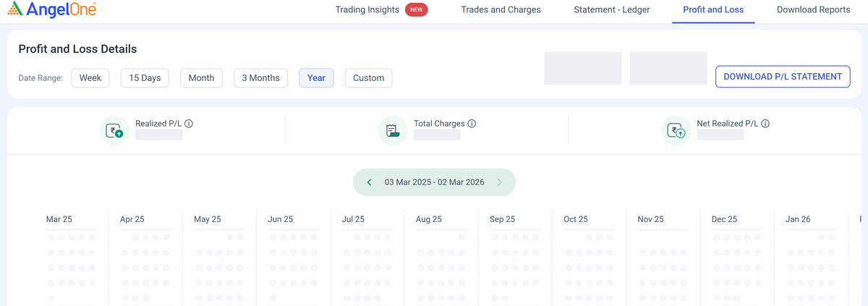Click the Jun 25 month label

(x=281, y=219)
